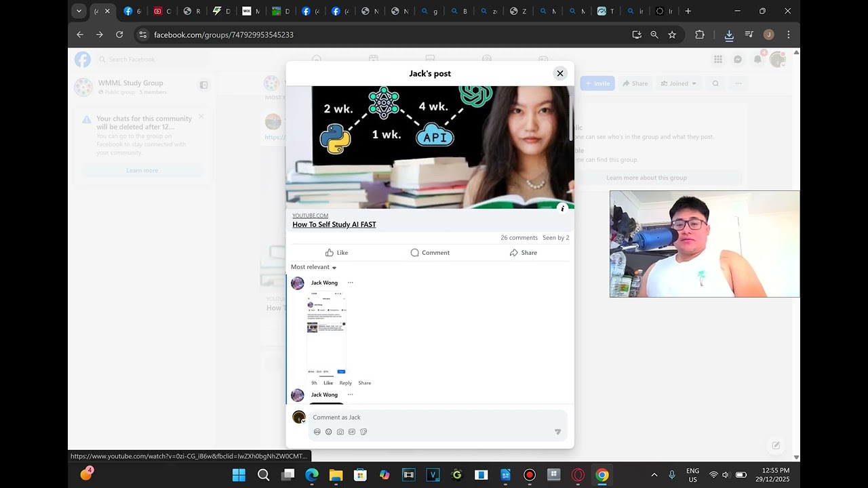Insert an avatar sticker in comment box
The image size is (868, 488).
(x=317, y=432)
